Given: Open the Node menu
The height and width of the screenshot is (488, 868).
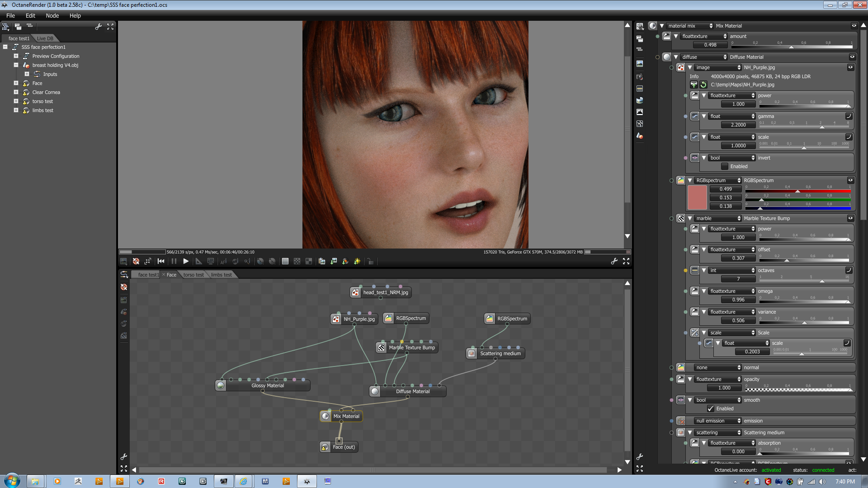Looking at the screenshot, I should [52, 15].
